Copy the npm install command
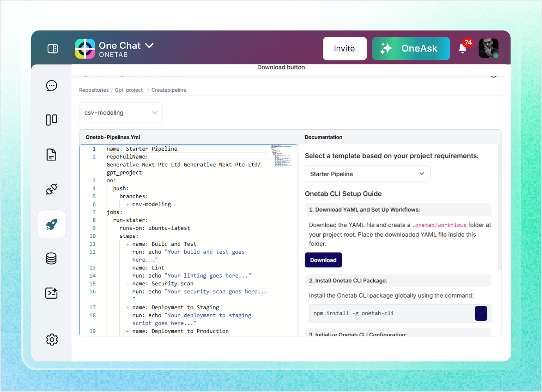The image size is (542, 392). pyautogui.click(x=481, y=313)
